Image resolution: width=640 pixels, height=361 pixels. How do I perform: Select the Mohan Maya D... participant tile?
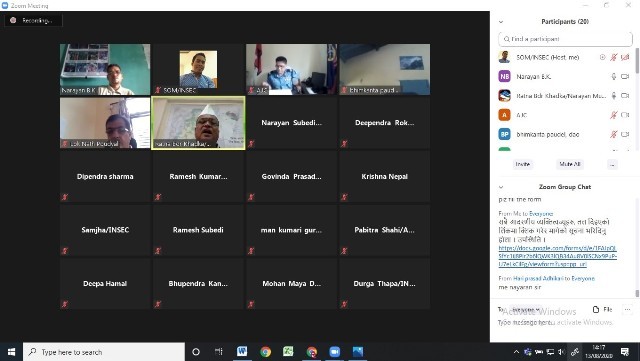tap(291, 283)
